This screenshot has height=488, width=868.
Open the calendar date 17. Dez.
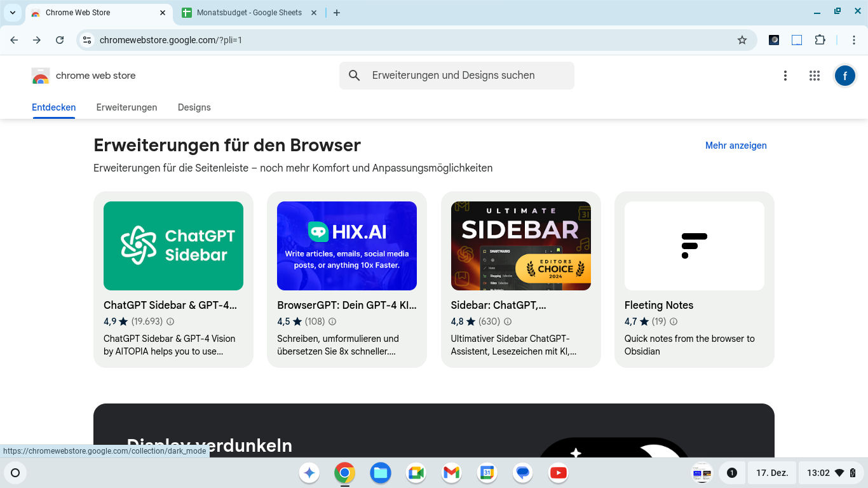(772, 473)
